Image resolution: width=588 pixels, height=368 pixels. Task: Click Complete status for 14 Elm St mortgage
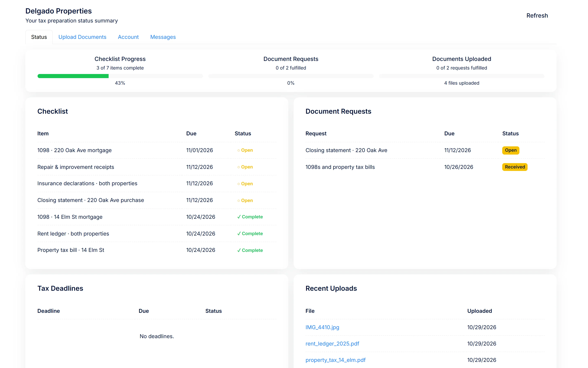tap(250, 217)
